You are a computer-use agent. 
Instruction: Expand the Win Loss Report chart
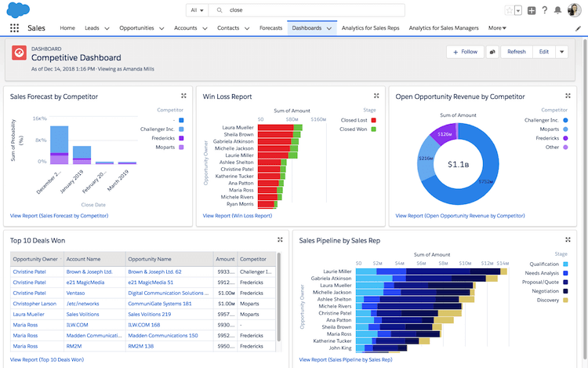click(x=376, y=96)
